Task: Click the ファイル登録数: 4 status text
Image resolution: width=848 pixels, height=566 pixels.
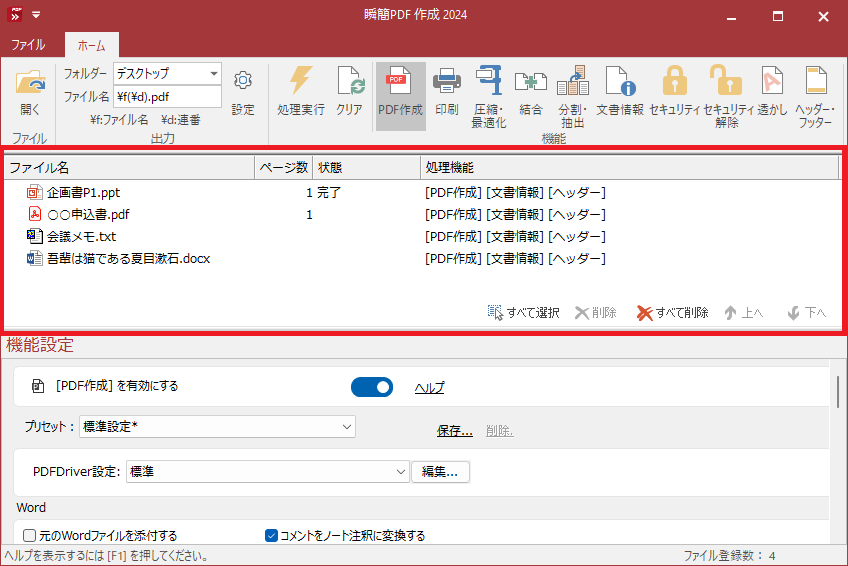Action: click(729, 556)
